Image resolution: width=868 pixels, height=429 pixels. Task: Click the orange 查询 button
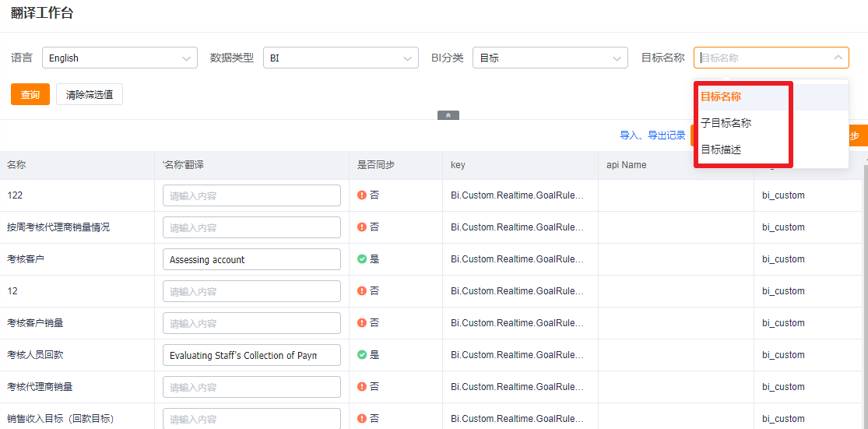pos(30,95)
